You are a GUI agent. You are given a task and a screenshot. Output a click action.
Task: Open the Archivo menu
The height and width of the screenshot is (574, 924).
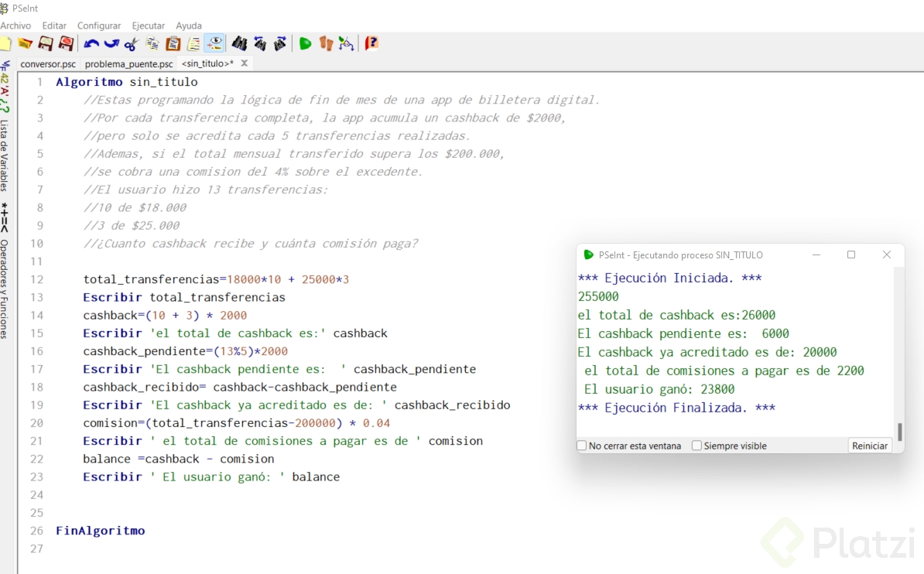(15, 26)
